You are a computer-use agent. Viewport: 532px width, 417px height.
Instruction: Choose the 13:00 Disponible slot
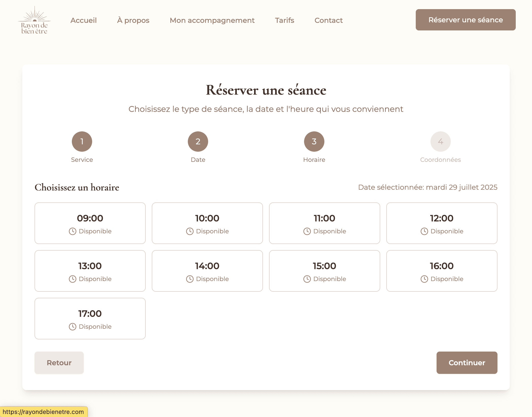[x=90, y=271]
